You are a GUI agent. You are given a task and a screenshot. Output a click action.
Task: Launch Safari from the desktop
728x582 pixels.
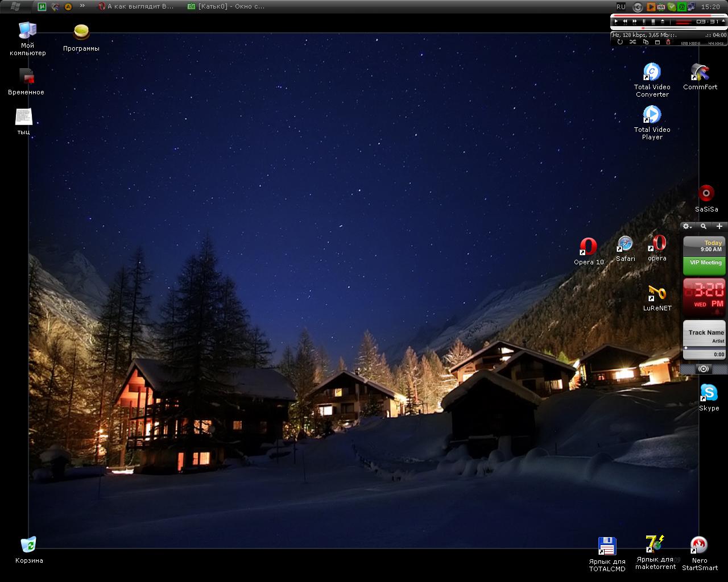tap(625, 245)
